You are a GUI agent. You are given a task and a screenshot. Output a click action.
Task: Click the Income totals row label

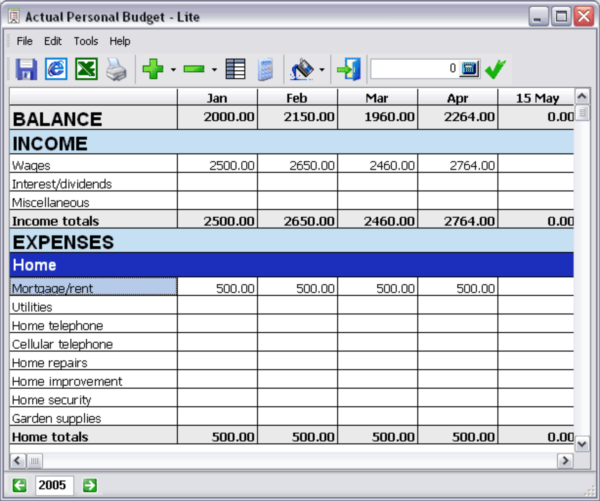pyautogui.click(x=93, y=220)
